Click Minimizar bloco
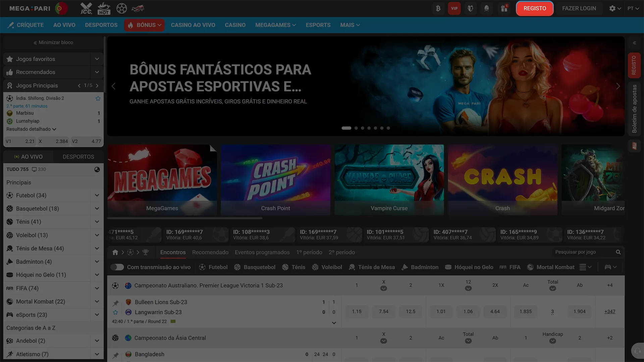This screenshot has height=362, width=644. pos(53,43)
